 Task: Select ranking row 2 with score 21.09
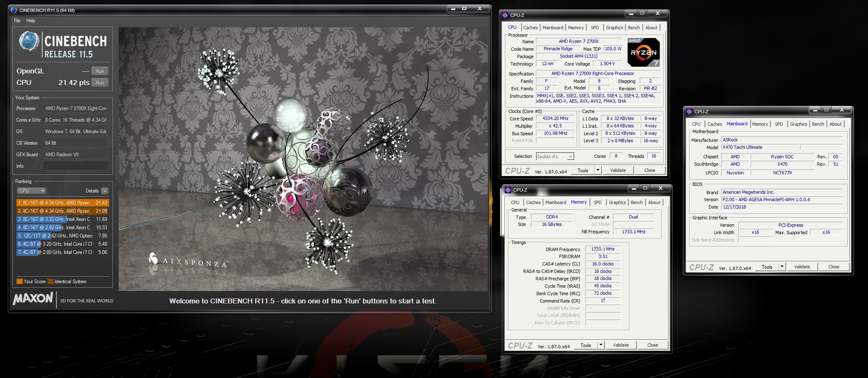pos(63,211)
